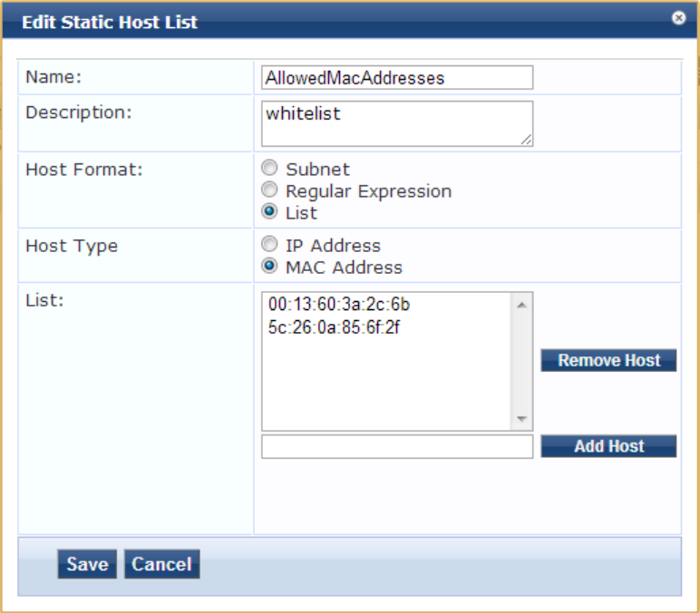Screen dimensions: 700x613
Task: Select host 00:13:60:3a:2c:6b in list
Action: [x=339, y=305]
